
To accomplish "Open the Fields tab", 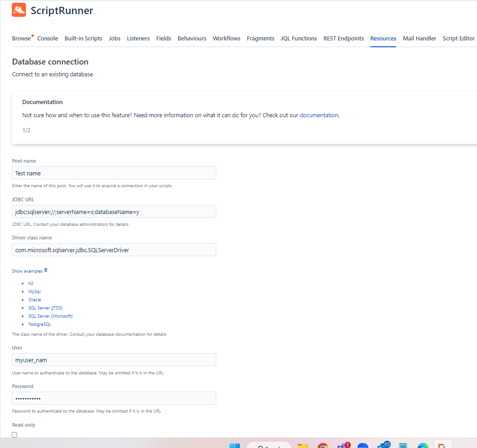I will coord(164,38).
